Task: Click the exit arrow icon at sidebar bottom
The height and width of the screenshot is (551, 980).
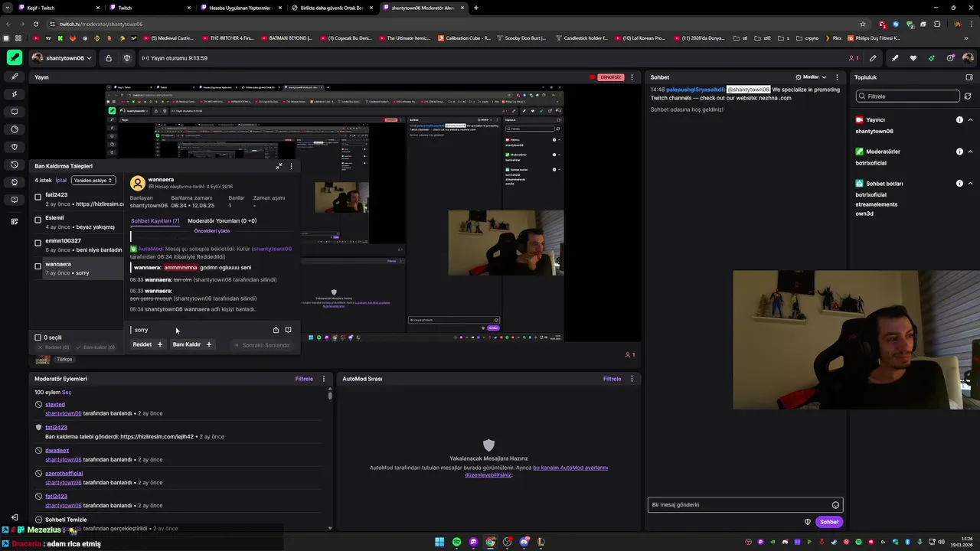Action: tap(14, 517)
